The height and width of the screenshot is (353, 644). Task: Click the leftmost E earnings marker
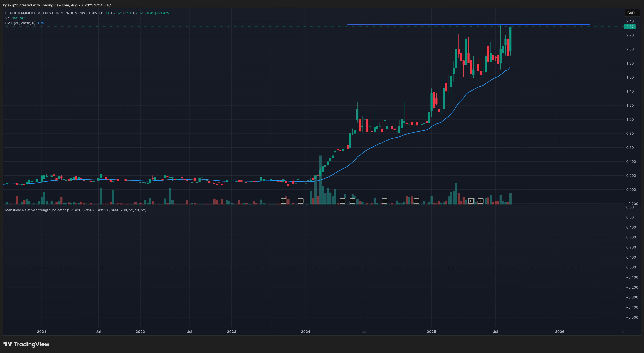tap(283, 201)
